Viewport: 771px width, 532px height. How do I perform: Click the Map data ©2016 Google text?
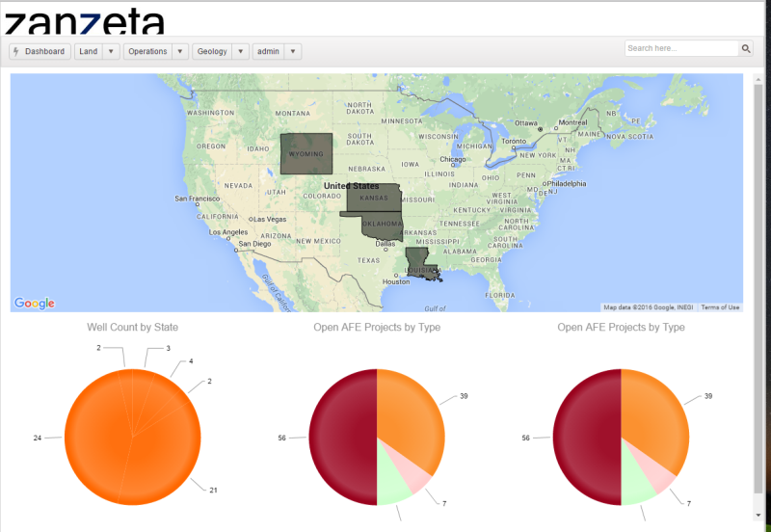[x=649, y=307]
